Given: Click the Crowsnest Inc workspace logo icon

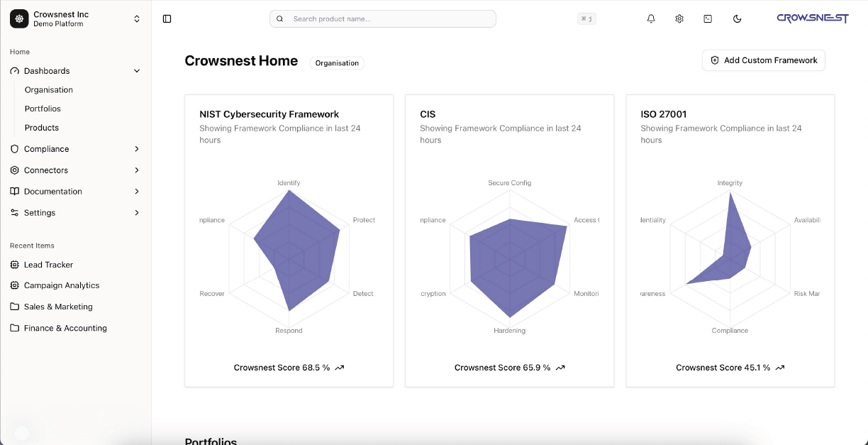Looking at the screenshot, I should click(x=19, y=19).
